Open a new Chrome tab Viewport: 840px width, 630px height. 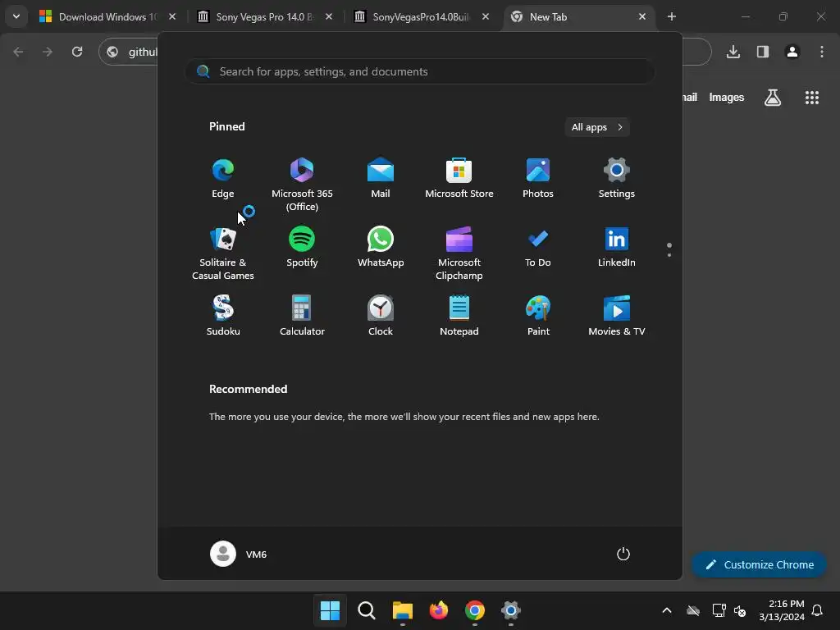pyautogui.click(x=671, y=17)
